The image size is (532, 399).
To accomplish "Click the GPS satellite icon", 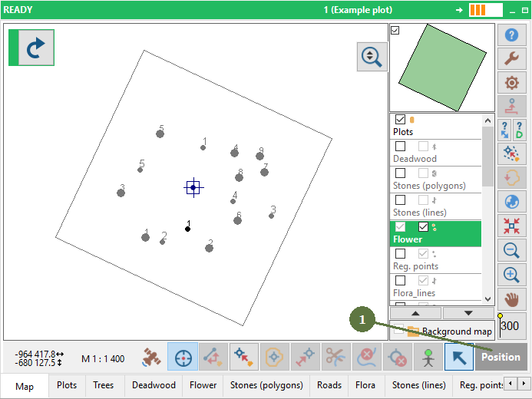I will [x=153, y=358].
